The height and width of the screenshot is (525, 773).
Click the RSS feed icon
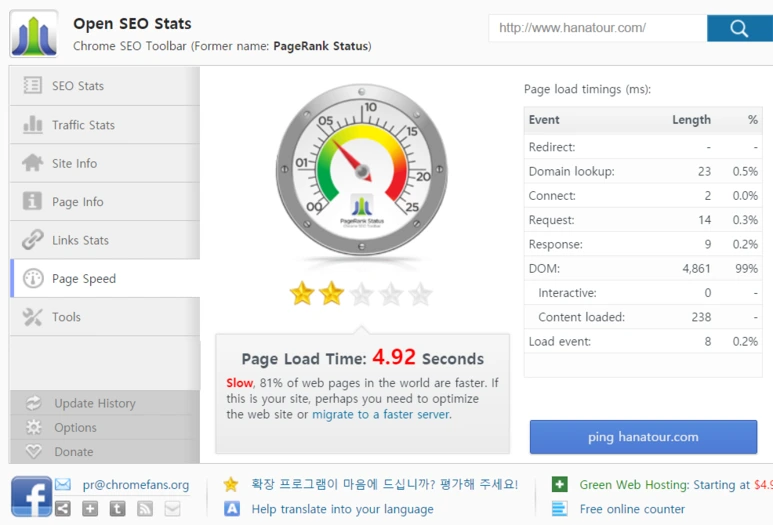point(144,508)
